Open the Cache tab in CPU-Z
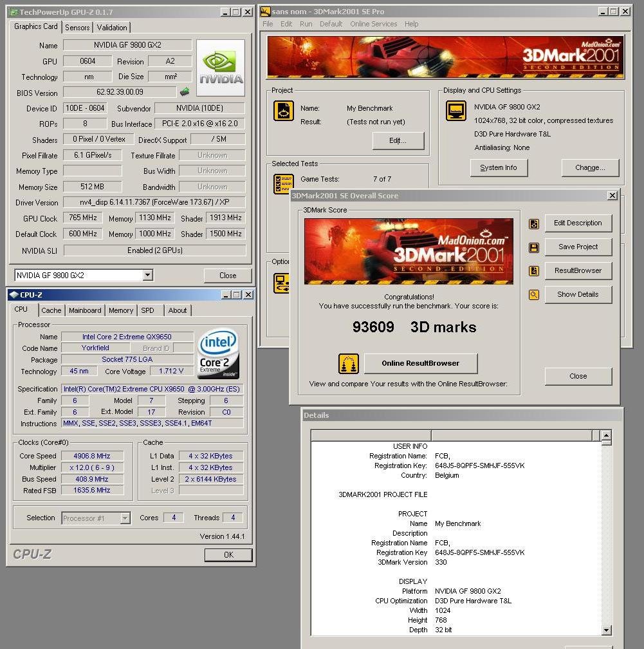 [51, 310]
